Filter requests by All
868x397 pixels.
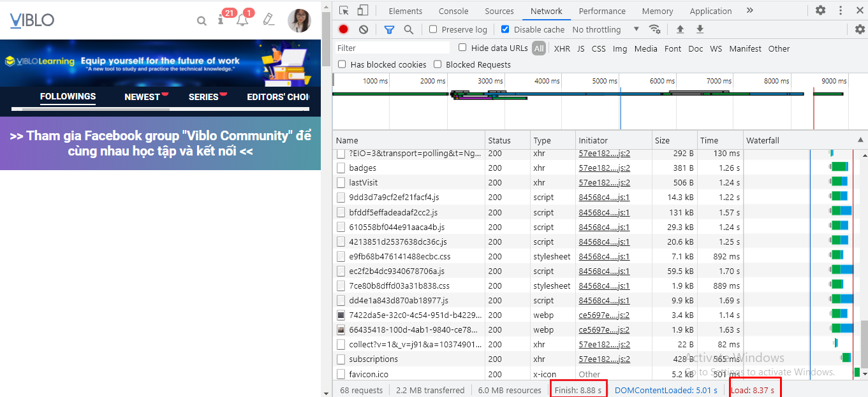click(x=539, y=48)
